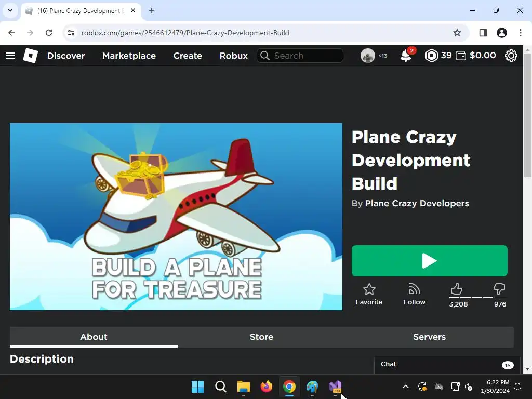Dislike the game with thumbs down
Viewport: 532px width, 399px height.
click(x=499, y=289)
